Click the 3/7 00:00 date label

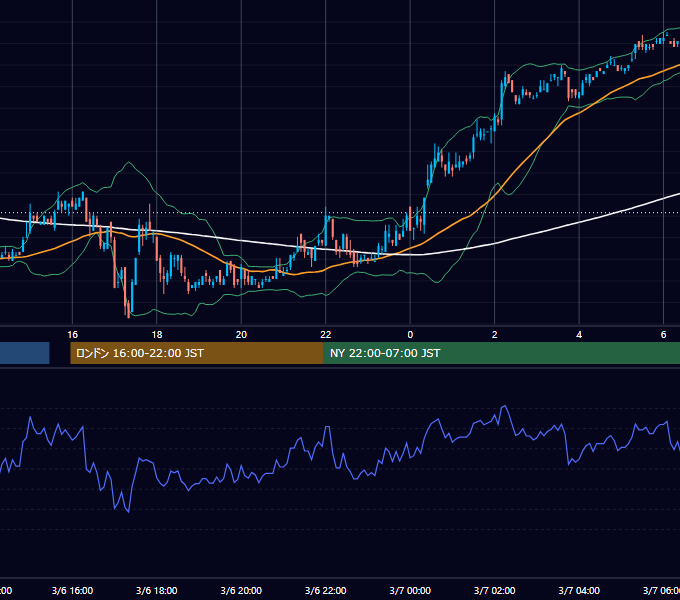pos(410,591)
